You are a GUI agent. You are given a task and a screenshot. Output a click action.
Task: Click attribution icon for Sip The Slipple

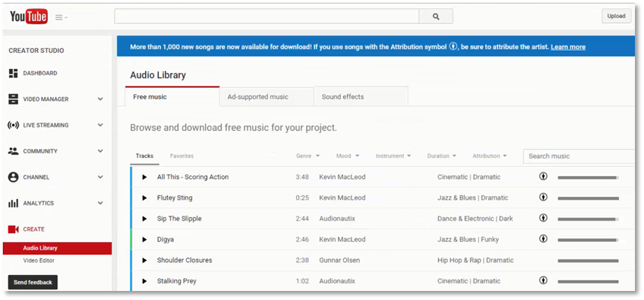(x=544, y=218)
